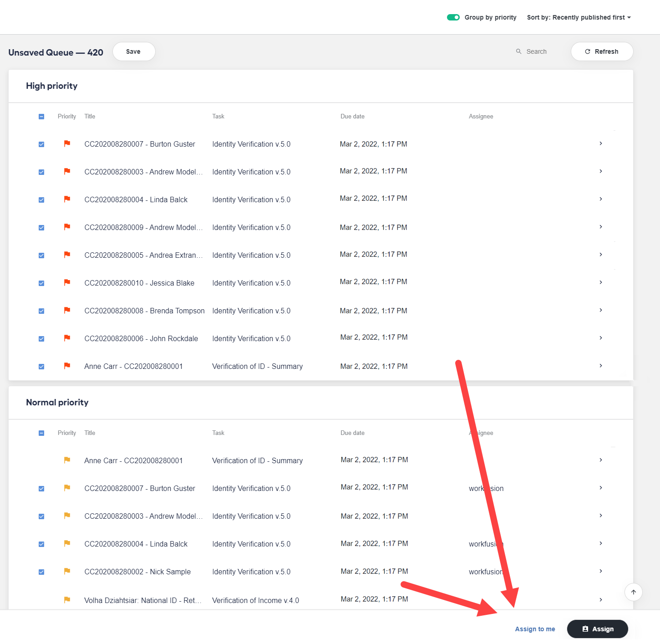Open the Sort by dropdown
The height and width of the screenshot is (644, 660).
(x=579, y=17)
